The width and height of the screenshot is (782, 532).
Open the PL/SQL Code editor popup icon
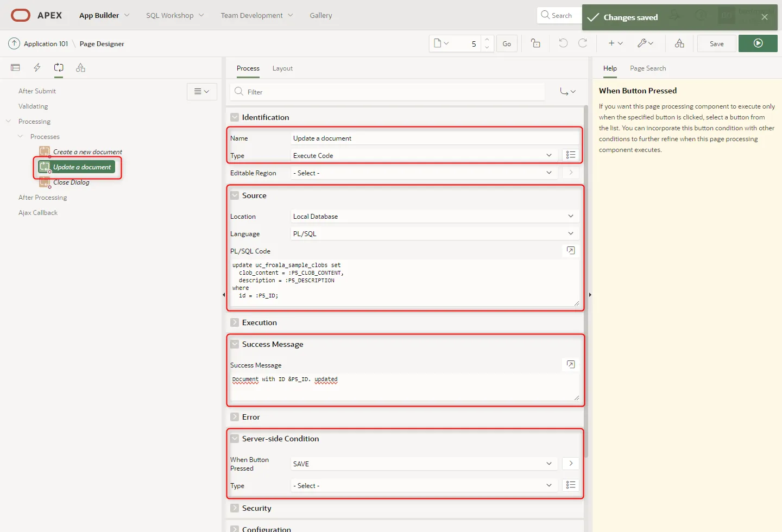(570, 250)
